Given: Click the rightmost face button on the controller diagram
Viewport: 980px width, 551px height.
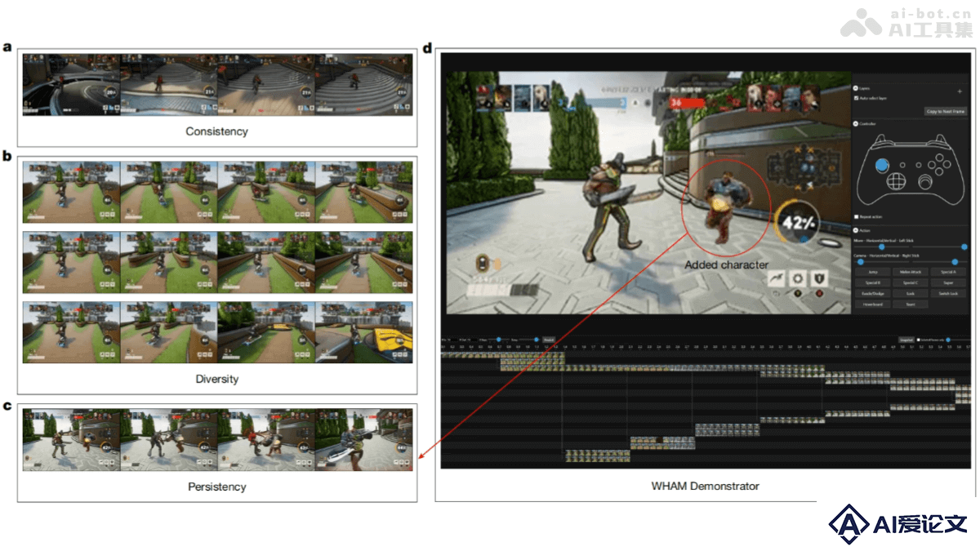Looking at the screenshot, I should (x=947, y=163).
